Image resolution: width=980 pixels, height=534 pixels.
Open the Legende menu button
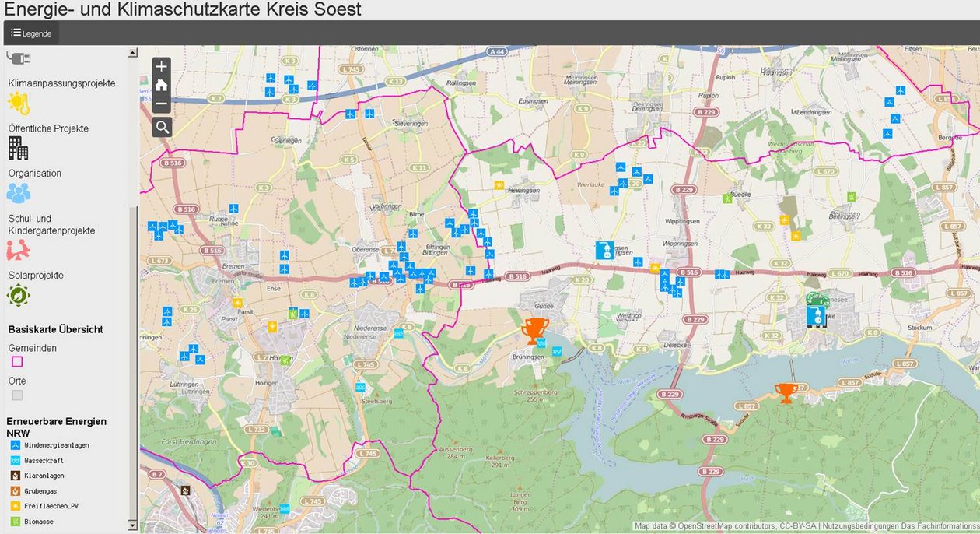(x=31, y=33)
